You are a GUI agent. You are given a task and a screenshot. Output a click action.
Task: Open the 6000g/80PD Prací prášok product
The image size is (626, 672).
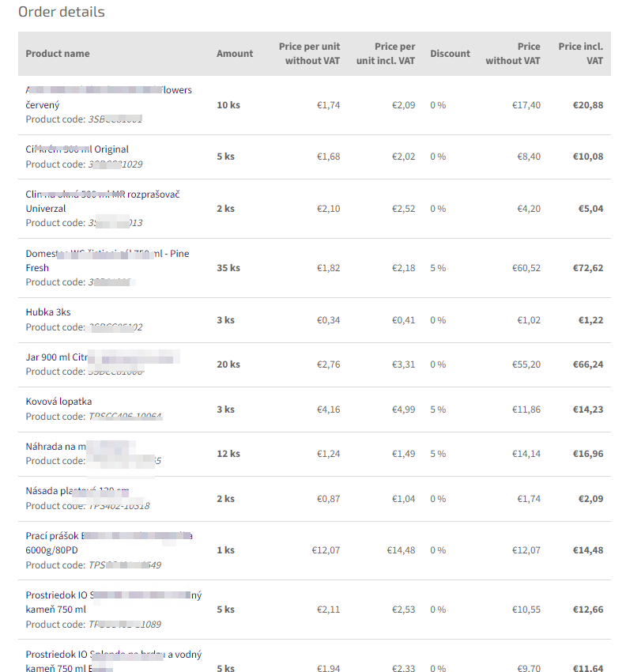pos(109,543)
